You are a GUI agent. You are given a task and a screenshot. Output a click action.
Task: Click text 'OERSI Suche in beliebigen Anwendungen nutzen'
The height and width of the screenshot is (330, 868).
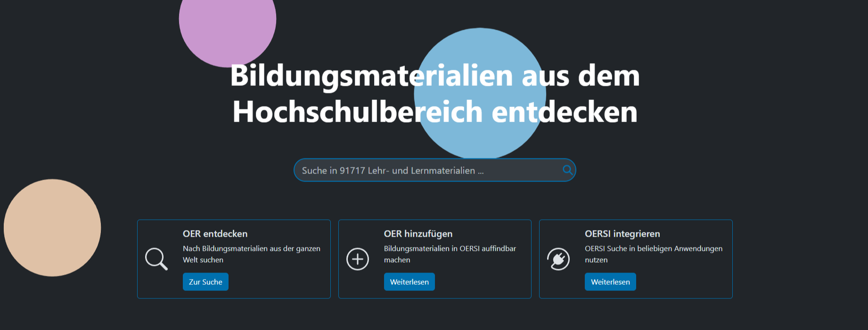point(653,254)
